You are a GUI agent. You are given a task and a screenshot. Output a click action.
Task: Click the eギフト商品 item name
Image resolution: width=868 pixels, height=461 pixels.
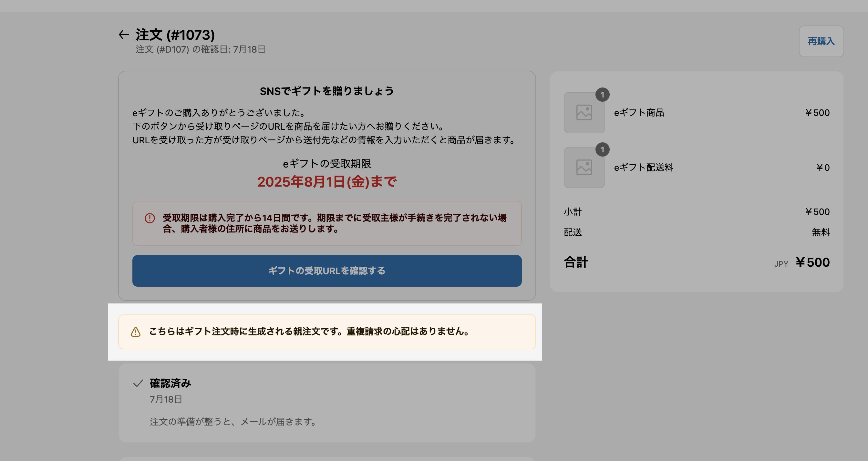click(639, 113)
